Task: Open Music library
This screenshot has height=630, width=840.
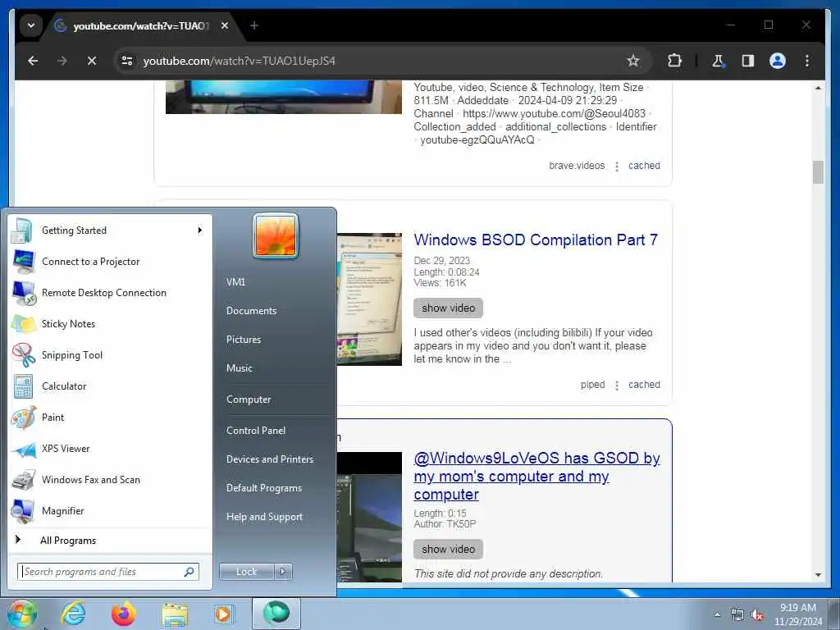Action: point(240,368)
